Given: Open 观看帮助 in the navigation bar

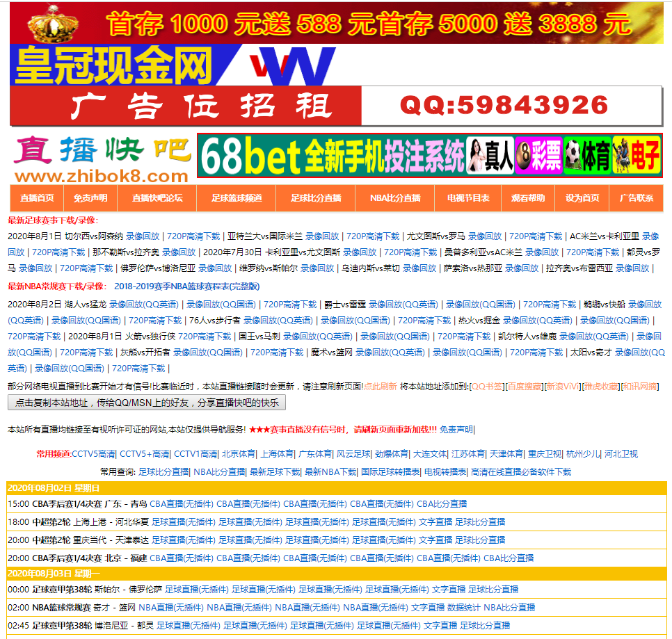Looking at the screenshot, I should click(528, 198).
